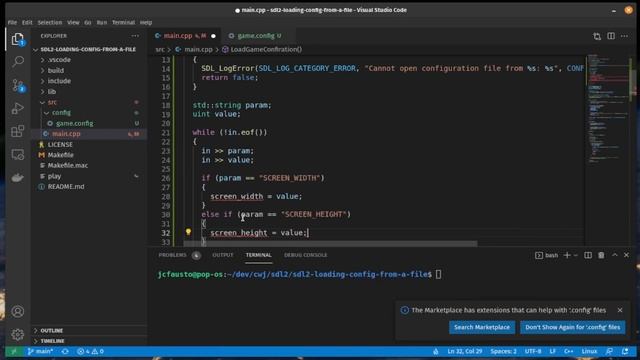Image resolution: width=640 pixels, height=360 pixels.
Task: Click LoadGameConfiration() in breadcrumb
Action: [x=266, y=49]
